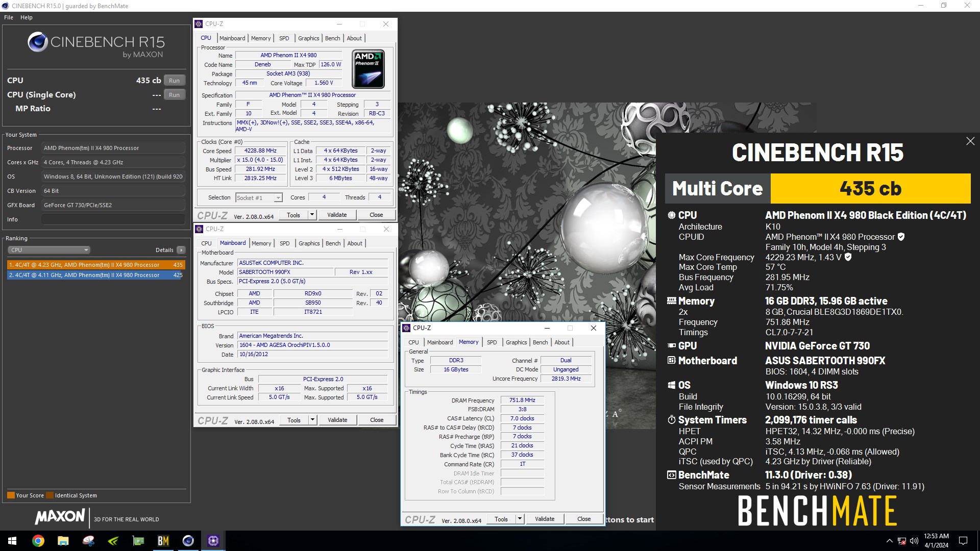Open Graphics tab in Mainboard CPU-Z window

[309, 243]
